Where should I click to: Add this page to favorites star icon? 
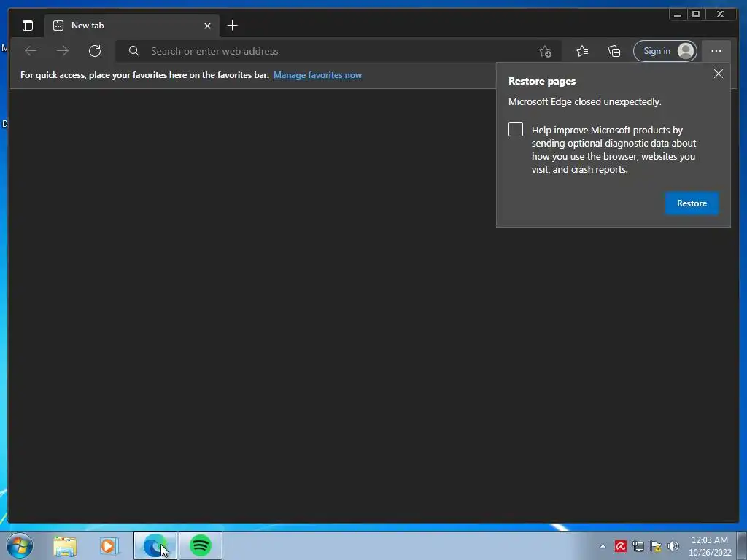tap(546, 51)
